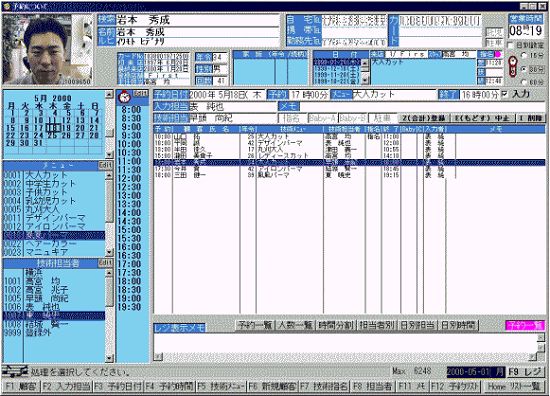Click the music note icon in status bar

14,371
